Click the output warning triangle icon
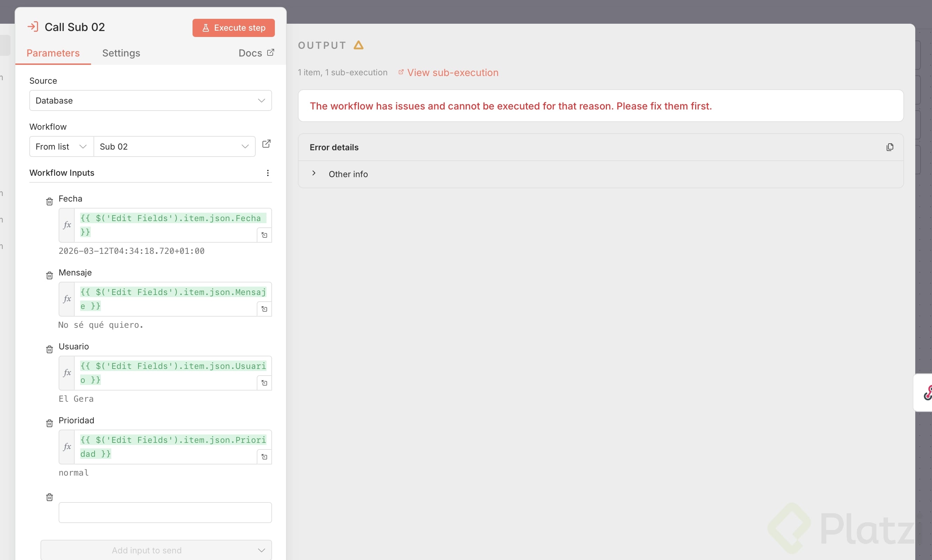Image resolution: width=932 pixels, height=560 pixels. 358,46
